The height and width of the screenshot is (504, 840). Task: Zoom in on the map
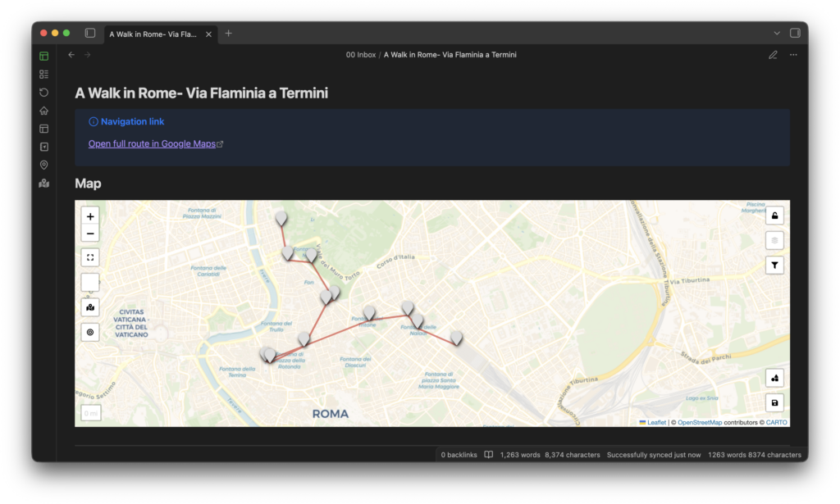[90, 216]
